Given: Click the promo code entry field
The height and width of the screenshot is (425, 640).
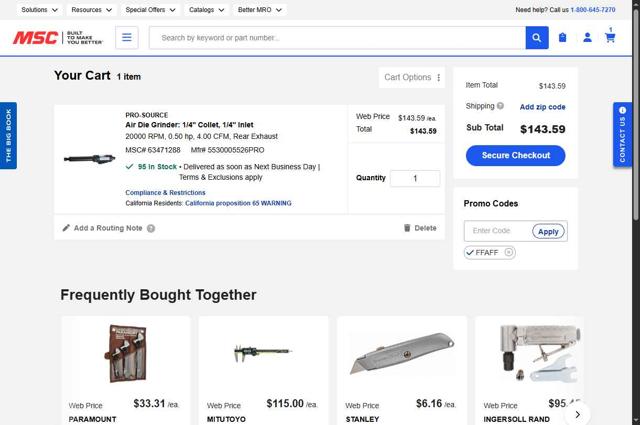Looking at the screenshot, I should pos(496,231).
